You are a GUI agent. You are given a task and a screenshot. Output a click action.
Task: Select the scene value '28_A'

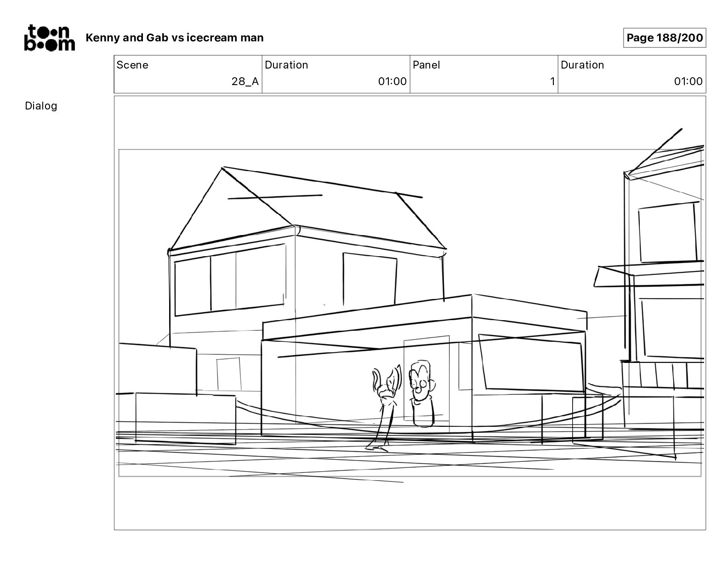click(x=245, y=81)
